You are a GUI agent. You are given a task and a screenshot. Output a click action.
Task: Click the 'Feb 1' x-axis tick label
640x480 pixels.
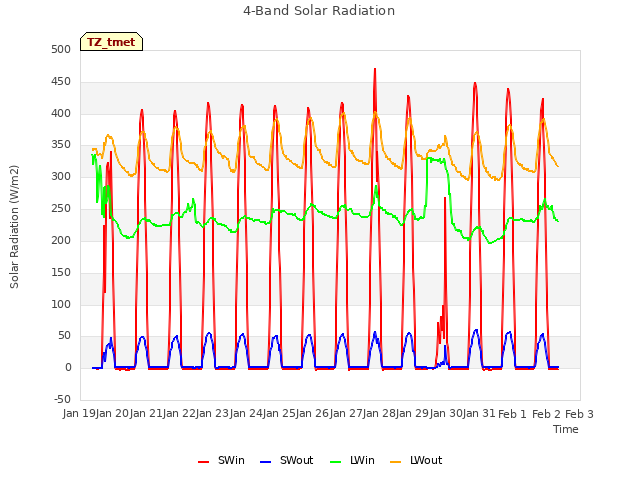[513, 414]
